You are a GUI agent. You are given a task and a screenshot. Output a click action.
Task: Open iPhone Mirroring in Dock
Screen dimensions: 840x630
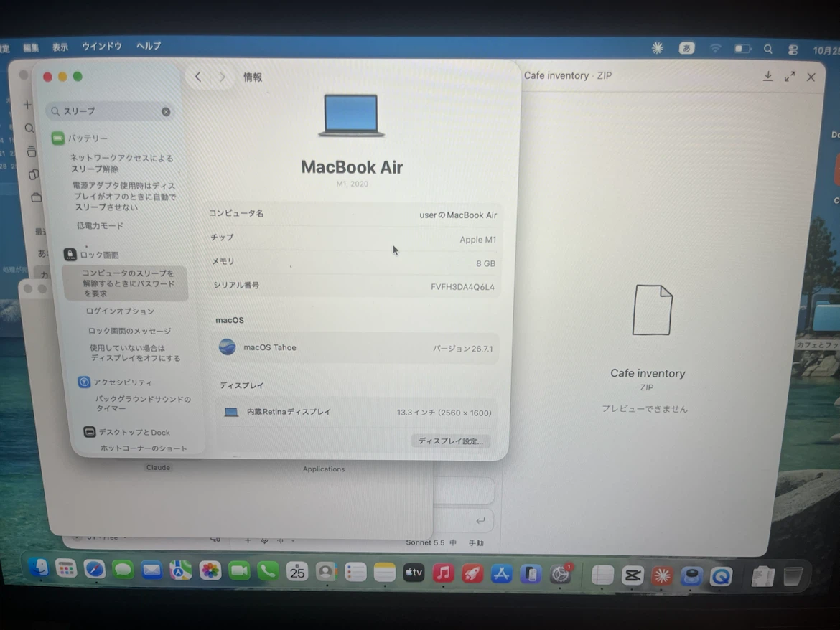531,574
